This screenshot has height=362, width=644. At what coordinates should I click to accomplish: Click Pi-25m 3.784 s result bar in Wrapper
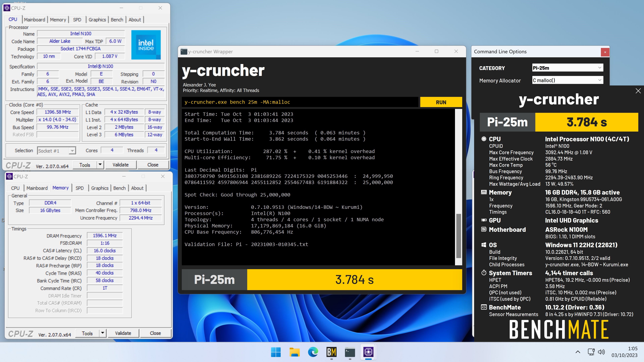coord(322,280)
